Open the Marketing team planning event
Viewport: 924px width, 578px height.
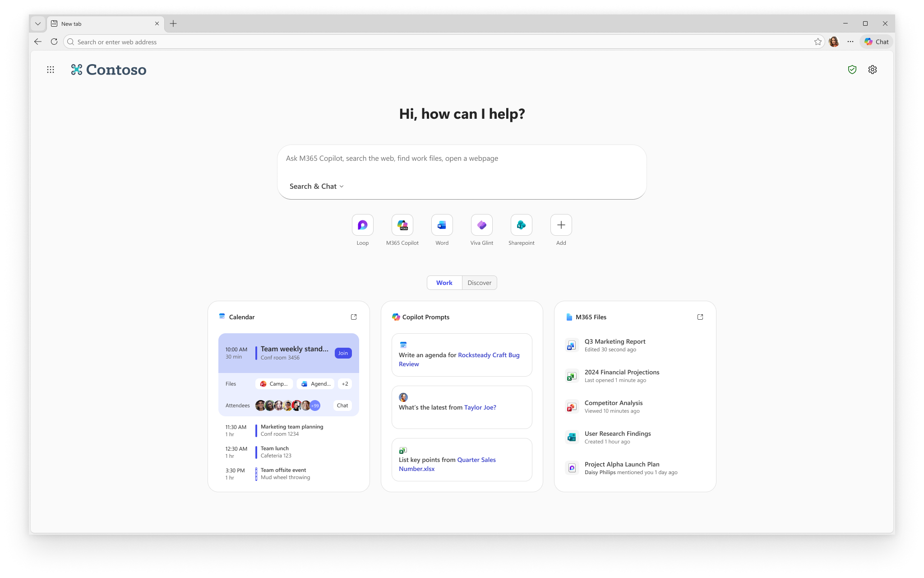pos(289,430)
